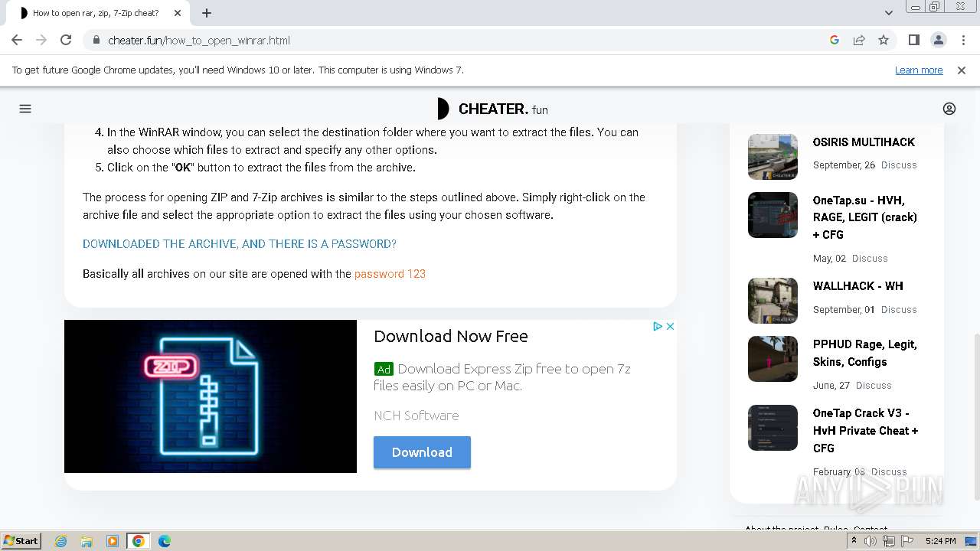Go forward to the next page
Screen dimensions: 980x551
pyautogui.click(x=41, y=40)
